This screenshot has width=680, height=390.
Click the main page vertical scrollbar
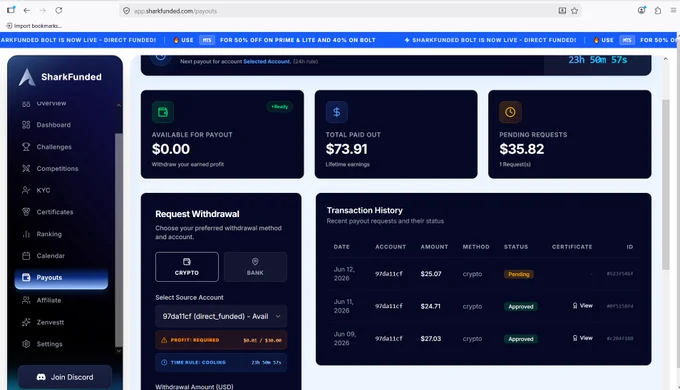click(666, 184)
